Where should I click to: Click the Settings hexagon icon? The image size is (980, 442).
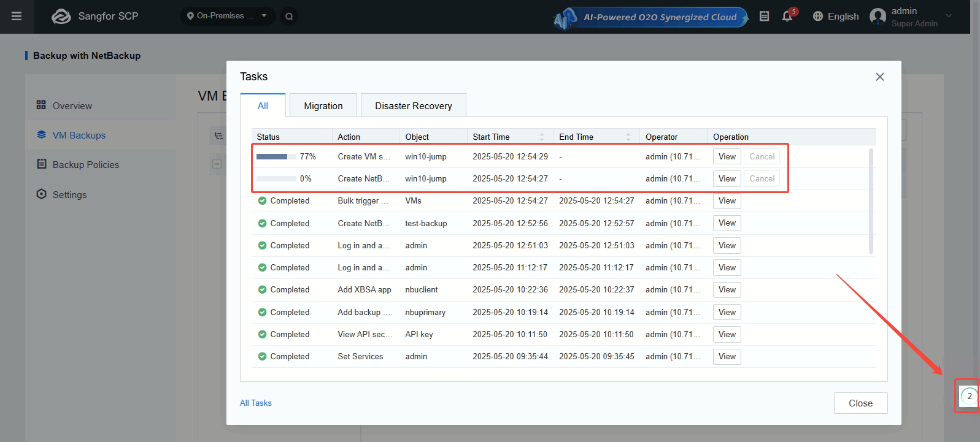(x=41, y=194)
